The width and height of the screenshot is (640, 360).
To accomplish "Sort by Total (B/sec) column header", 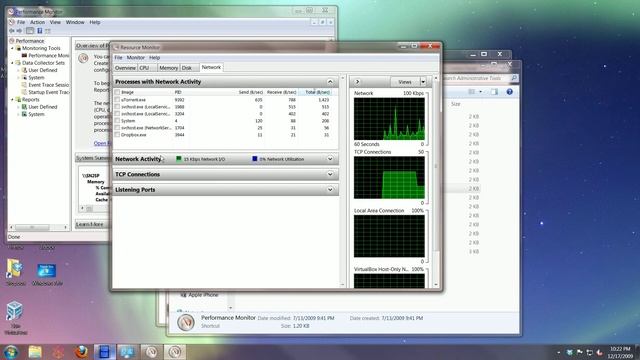I will pos(318,92).
